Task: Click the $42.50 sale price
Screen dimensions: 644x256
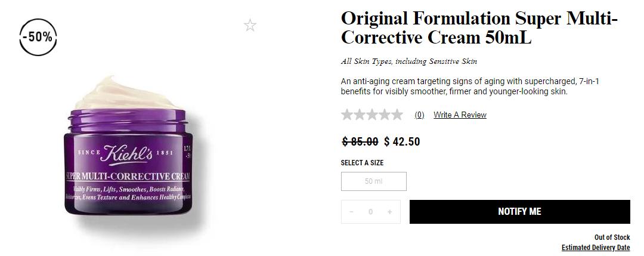Action: click(402, 141)
